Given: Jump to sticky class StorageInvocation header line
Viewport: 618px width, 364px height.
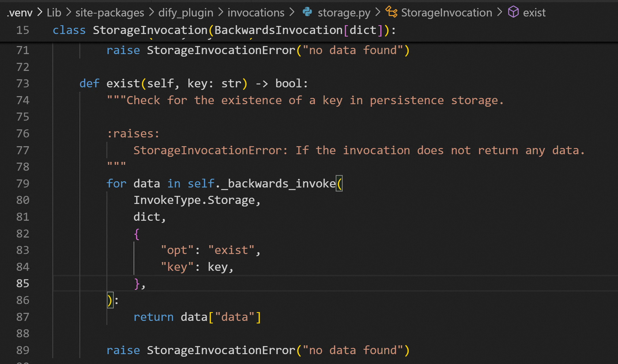Looking at the screenshot, I should pos(150,30).
